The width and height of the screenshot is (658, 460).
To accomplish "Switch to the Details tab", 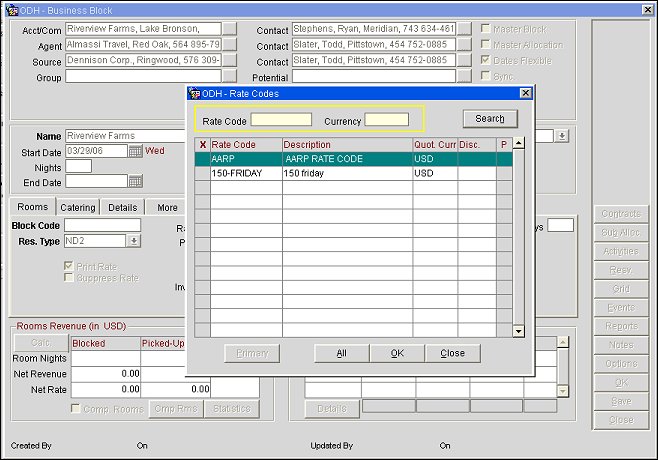I will click(x=122, y=207).
